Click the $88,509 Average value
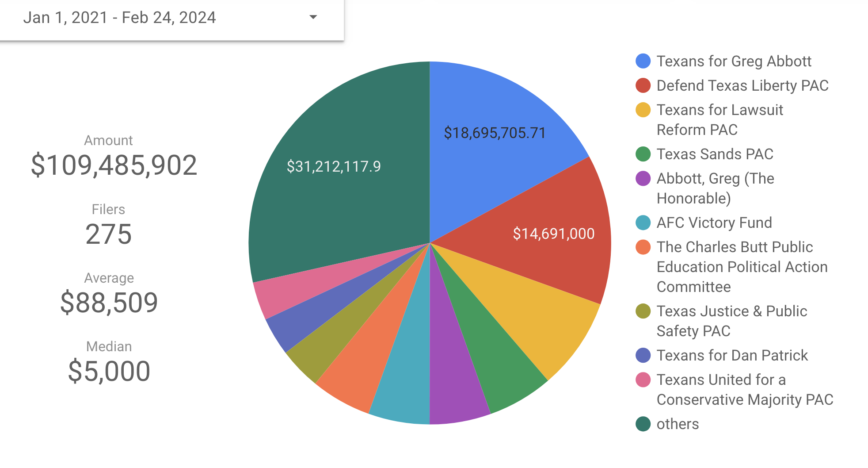 109,303
